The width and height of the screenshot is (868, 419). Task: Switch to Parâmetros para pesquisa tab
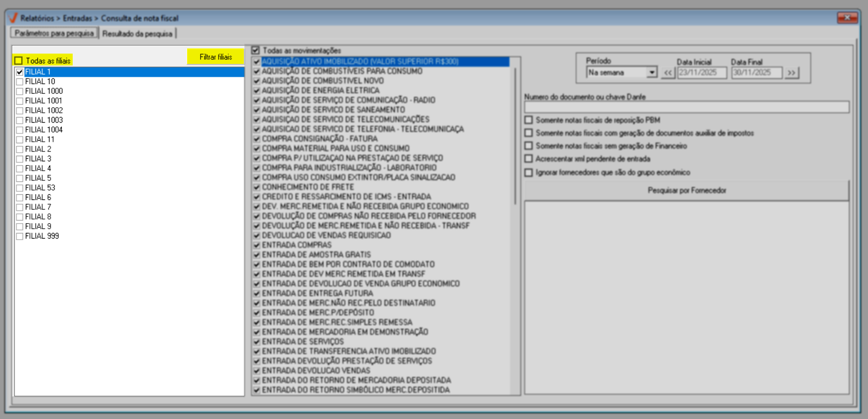(54, 33)
